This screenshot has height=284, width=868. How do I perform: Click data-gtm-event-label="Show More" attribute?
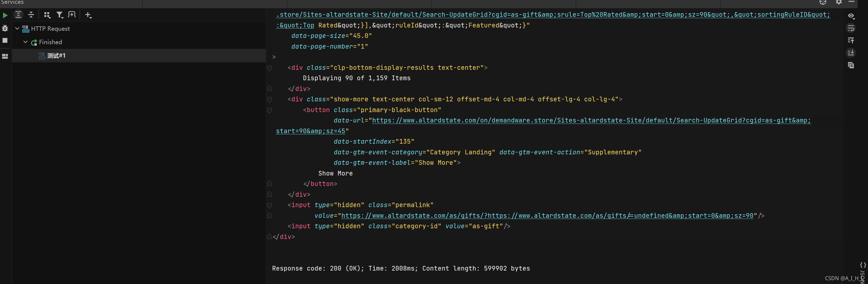(395, 163)
